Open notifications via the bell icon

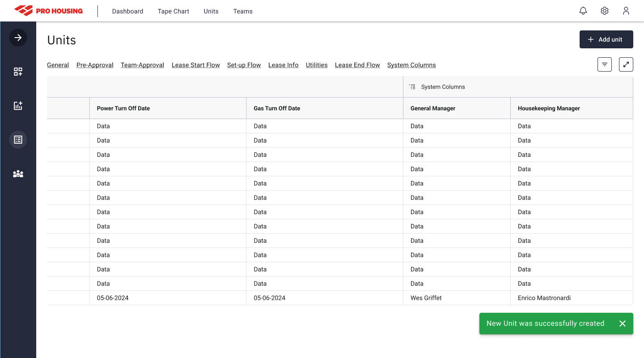(583, 10)
